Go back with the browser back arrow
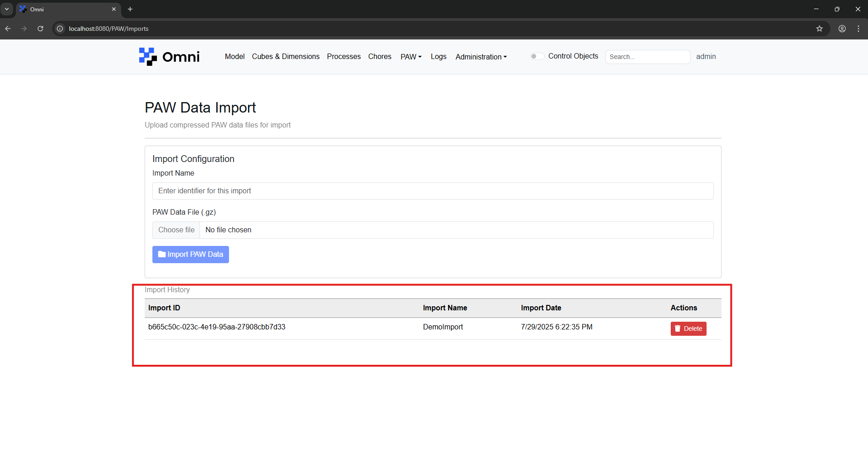This screenshot has height=466, width=868. pos(8,29)
